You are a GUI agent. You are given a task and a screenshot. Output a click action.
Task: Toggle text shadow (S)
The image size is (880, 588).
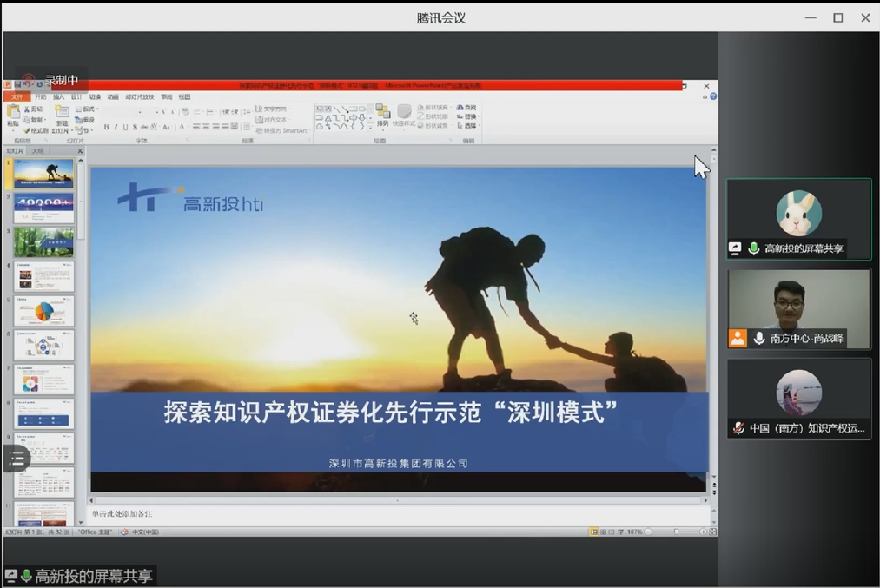(x=135, y=128)
